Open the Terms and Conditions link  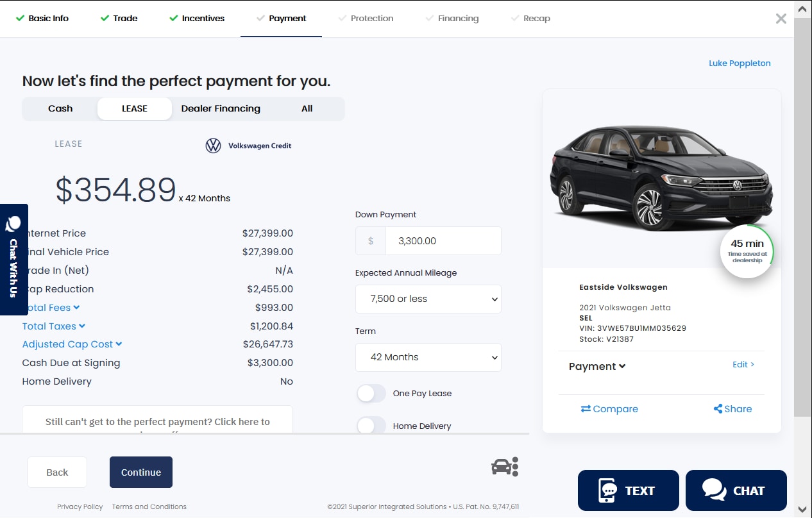click(x=149, y=506)
